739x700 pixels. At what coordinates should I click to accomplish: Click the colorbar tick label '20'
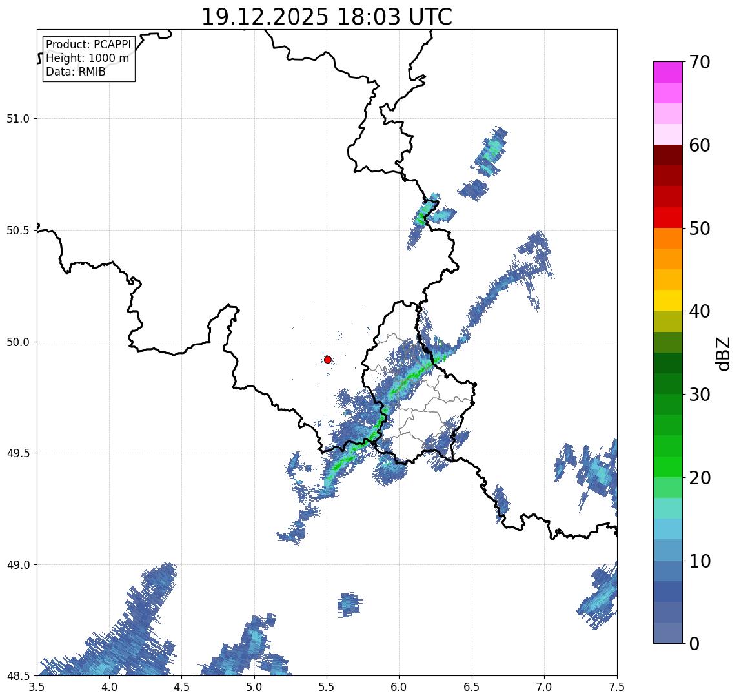pos(700,477)
